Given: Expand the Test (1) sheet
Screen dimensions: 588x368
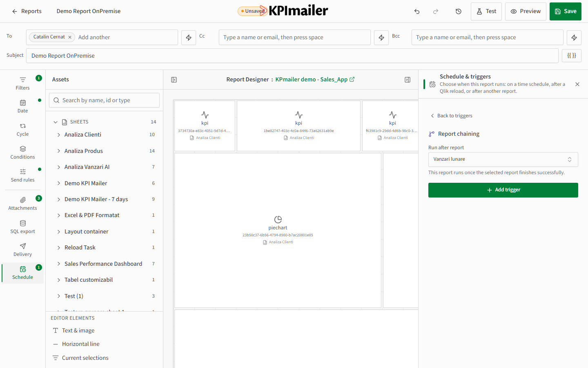Looking at the screenshot, I should pos(59,296).
